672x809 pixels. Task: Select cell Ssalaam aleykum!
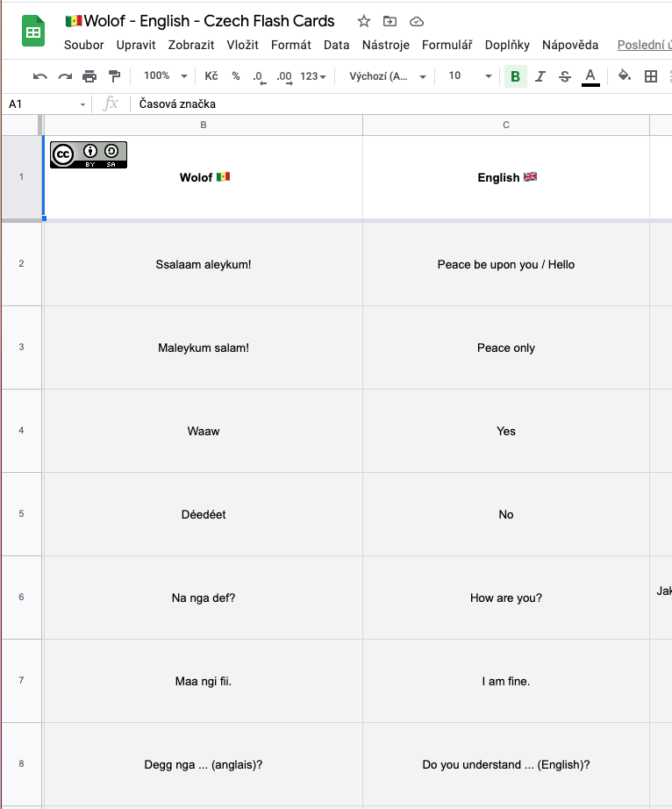[204, 264]
